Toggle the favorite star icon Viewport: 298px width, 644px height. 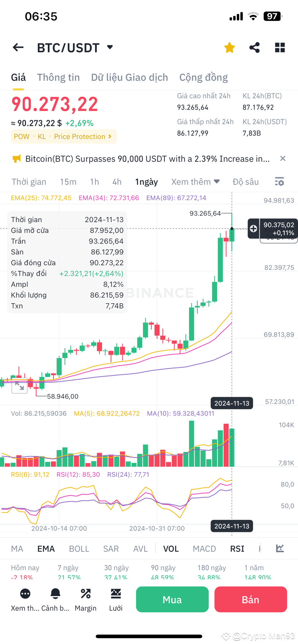click(x=229, y=47)
